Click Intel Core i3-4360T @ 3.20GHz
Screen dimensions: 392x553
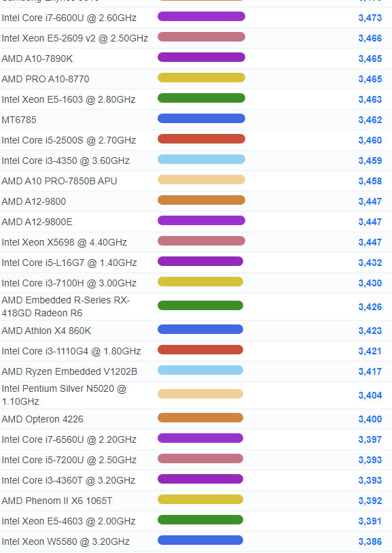tap(69, 481)
